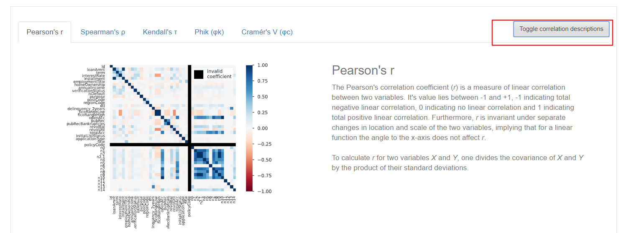The image size is (644, 233).
Task: Click the loanAmnt row label on the heatmap
Action: tap(96, 70)
